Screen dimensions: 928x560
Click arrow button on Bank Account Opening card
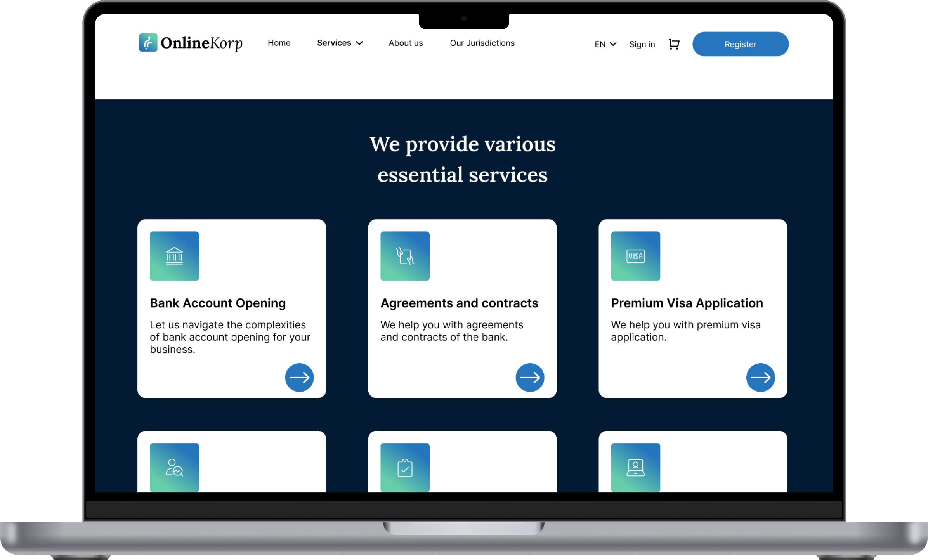(299, 378)
